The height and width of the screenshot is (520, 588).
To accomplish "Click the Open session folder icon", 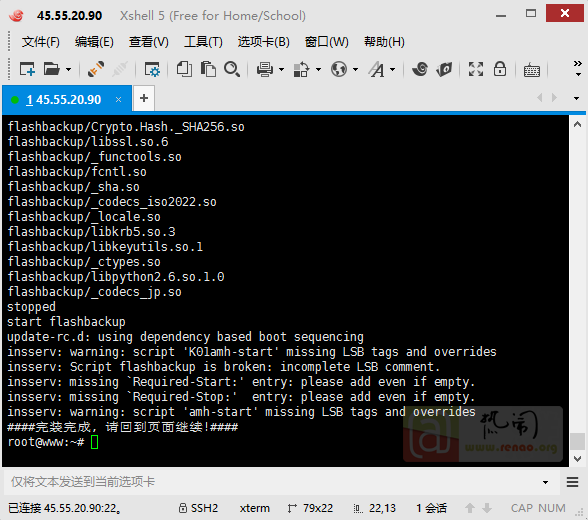I will click(52, 69).
